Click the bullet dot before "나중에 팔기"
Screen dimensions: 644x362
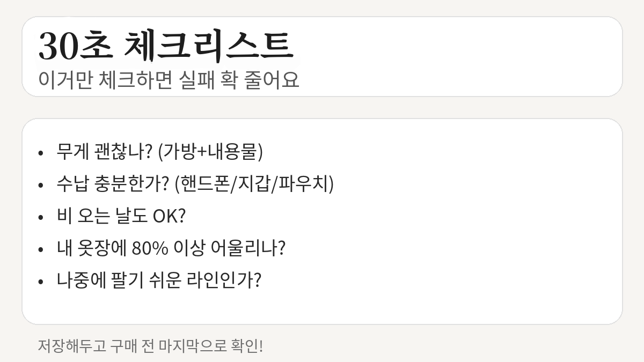[x=41, y=282]
